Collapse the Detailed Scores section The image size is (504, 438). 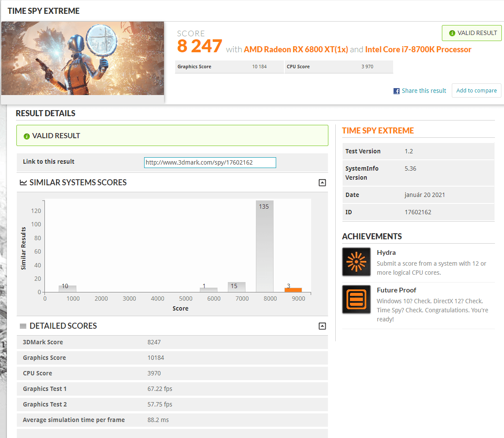click(x=322, y=326)
